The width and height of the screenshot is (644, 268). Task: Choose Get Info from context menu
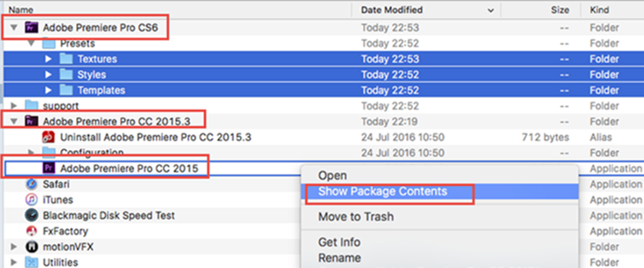(340, 242)
